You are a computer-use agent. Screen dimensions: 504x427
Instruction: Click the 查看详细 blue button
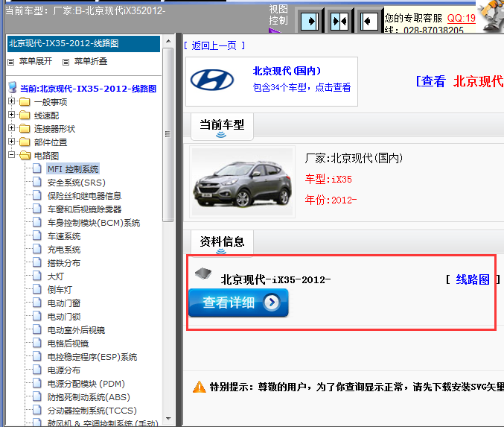coord(238,303)
